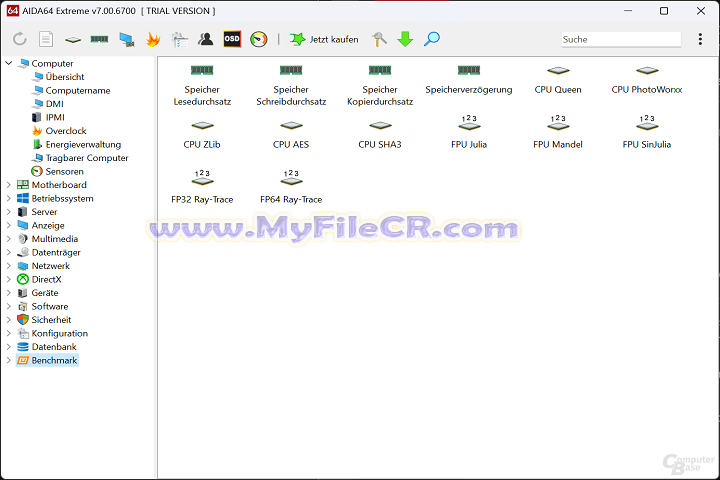This screenshot has height=480, width=720.
Task: Select DMI in the tree
Action: 48,104
